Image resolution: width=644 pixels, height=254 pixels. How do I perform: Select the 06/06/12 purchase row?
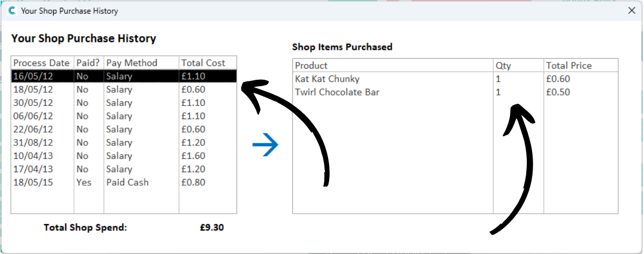124,116
